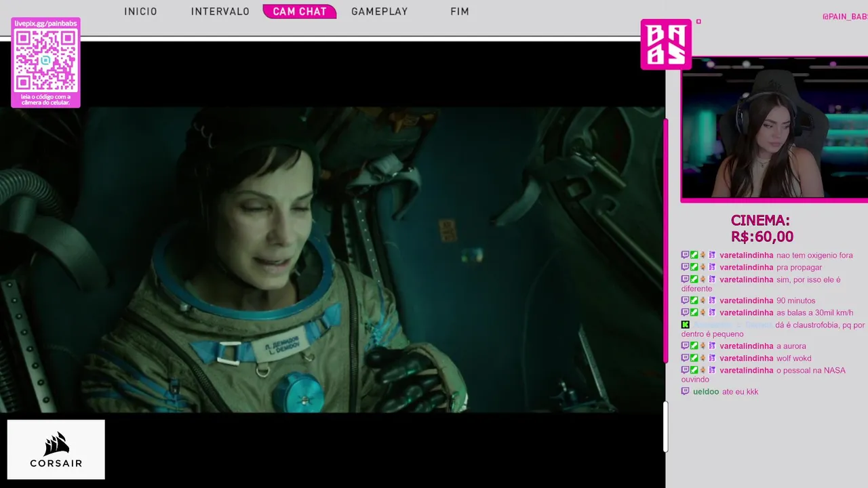Screen dimensions: 868x488
Task: Click chat text 'ate eu kkk'
Action: [x=740, y=392]
